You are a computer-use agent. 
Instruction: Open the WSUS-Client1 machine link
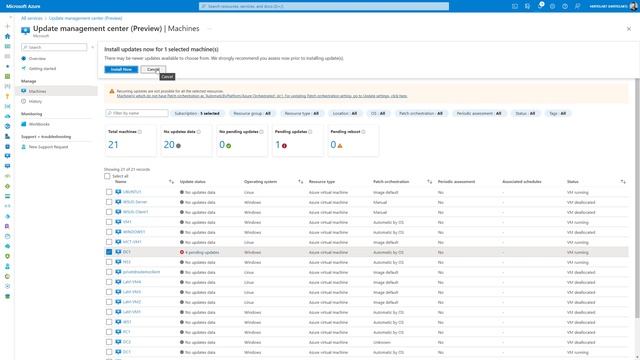pyautogui.click(x=136, y=212)
